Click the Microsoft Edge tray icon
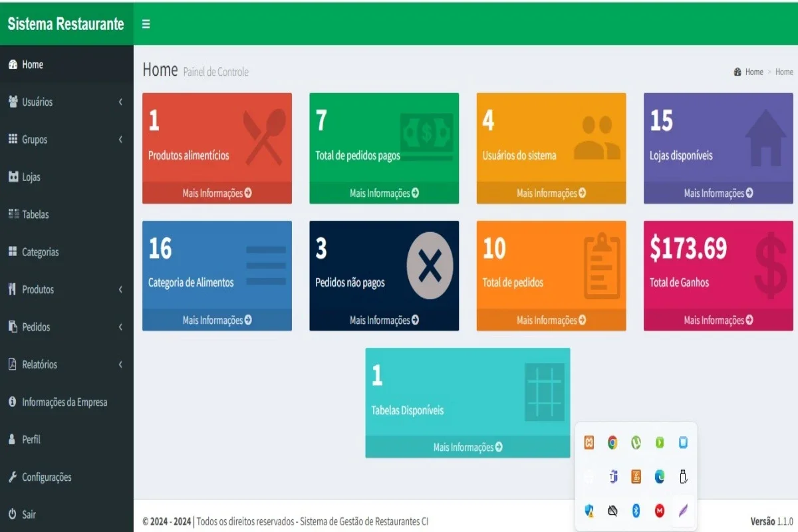 (x=660, y=476)
